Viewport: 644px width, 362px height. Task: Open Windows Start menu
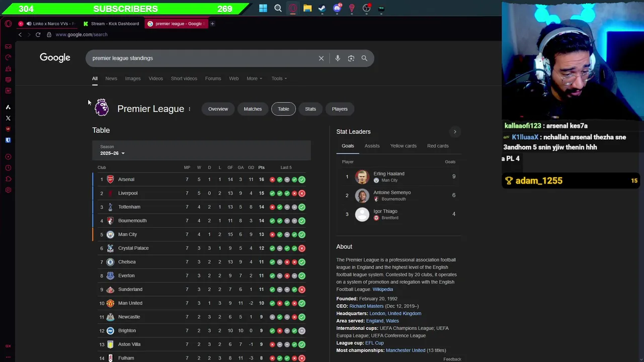coord(263,8)
